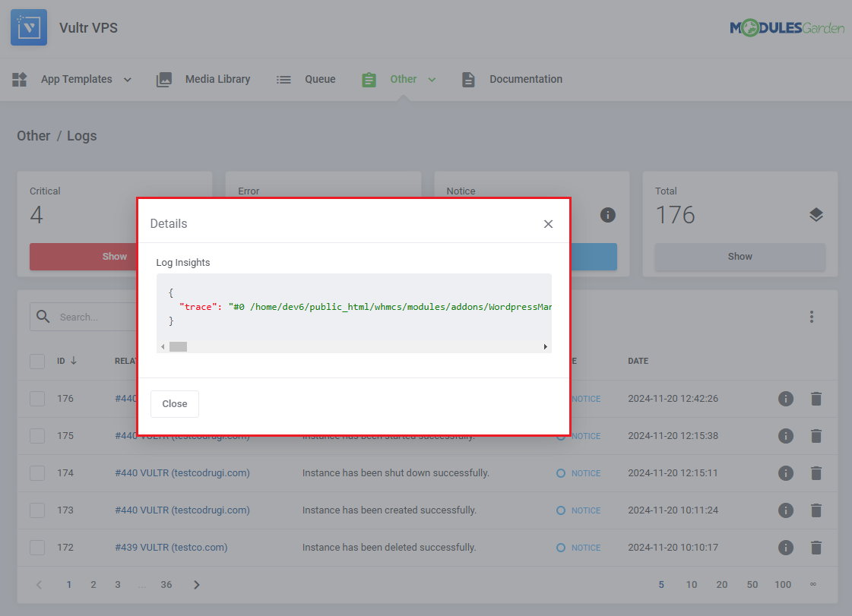This screenshot has height=616, width=852.
Task: Check the box for log 172
Action: coord(37,548)
